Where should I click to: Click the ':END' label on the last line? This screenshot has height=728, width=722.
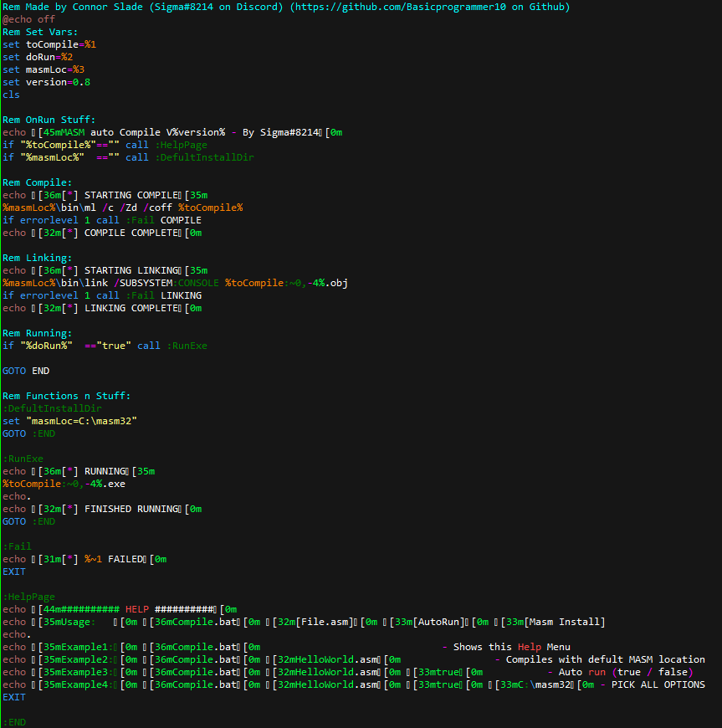[14, 721]
